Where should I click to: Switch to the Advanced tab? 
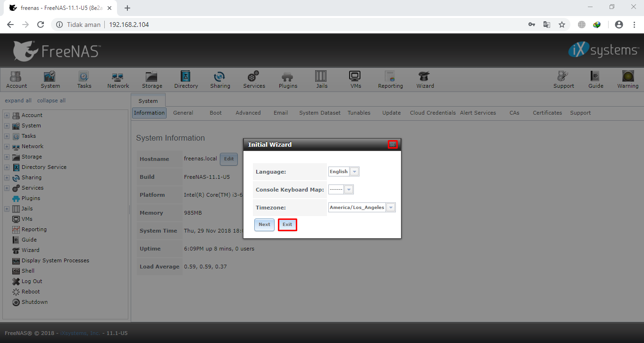click(x=248, y=113)
